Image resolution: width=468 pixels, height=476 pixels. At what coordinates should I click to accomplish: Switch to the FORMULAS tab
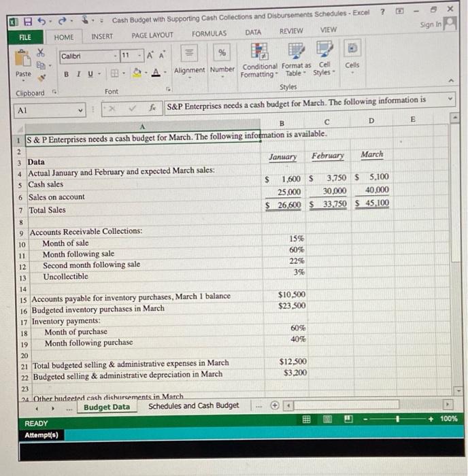[x=209, y=34]
